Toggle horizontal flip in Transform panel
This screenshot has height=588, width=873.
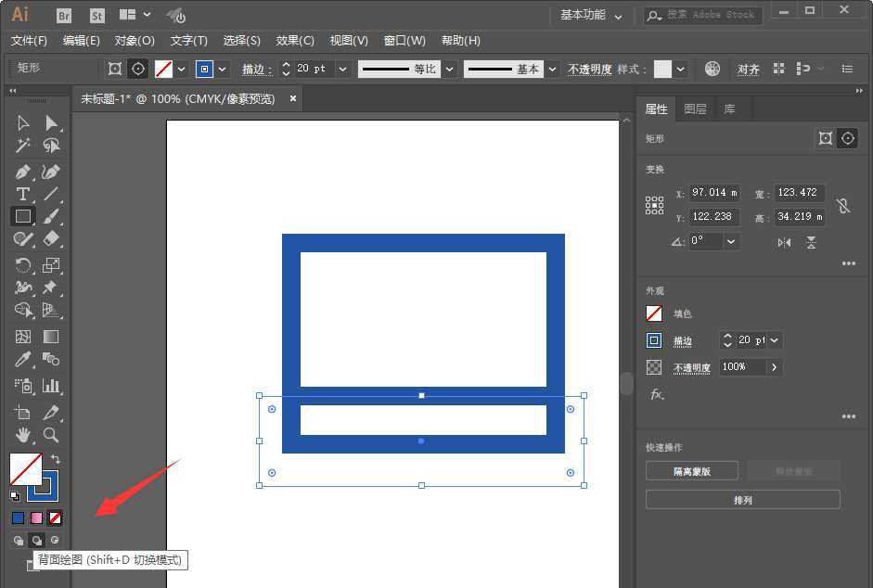point(783,242)
